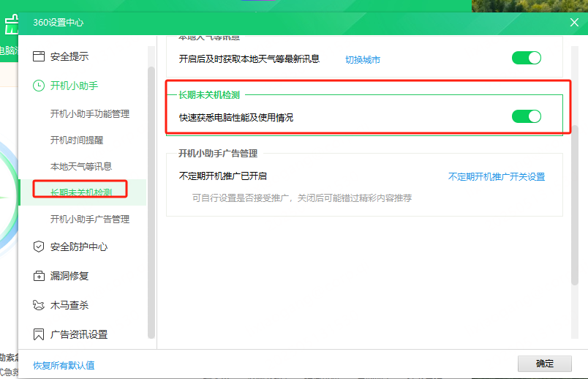Screen dimensions: 588x379
Task: Click the 开机小助手 clock icon
Action: pyautogui.click(x=39, y=86)
